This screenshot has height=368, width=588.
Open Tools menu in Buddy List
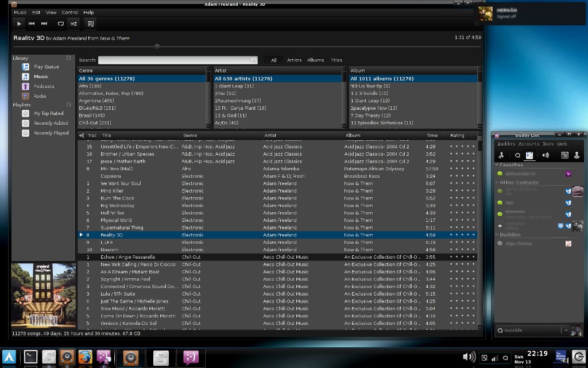click(548, 144)
